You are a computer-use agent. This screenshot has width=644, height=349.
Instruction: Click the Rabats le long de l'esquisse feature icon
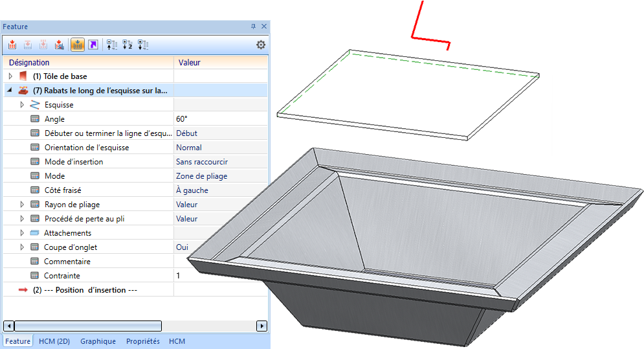click(x=23, y=91)
